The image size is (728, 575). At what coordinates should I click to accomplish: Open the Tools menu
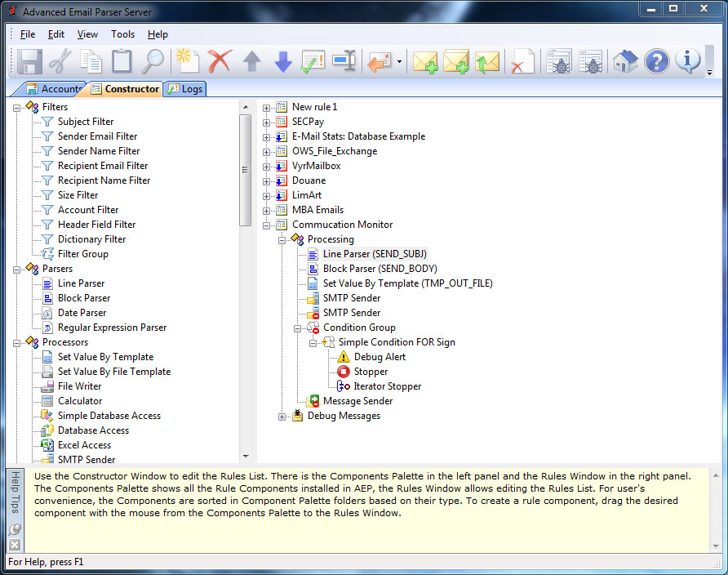pos(122,34)
